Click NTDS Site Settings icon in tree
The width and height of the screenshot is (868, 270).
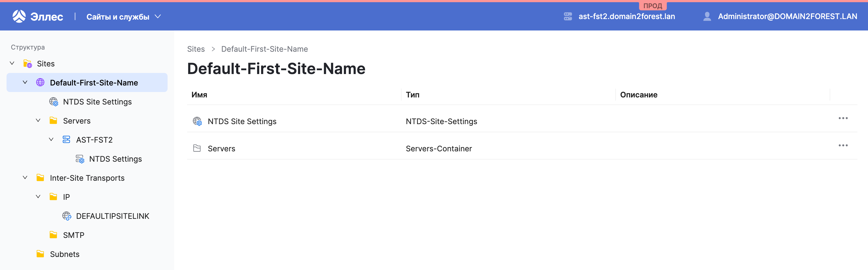(x=54, y=102)
